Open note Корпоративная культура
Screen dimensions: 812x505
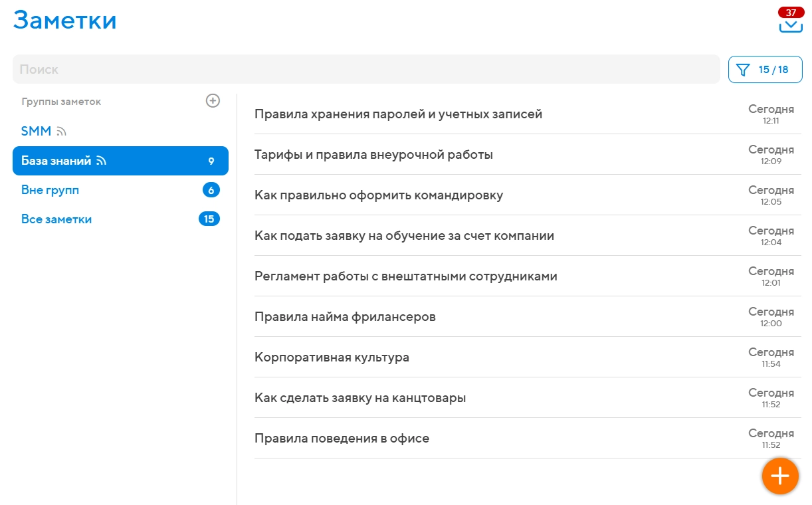[x=528, y=357]
